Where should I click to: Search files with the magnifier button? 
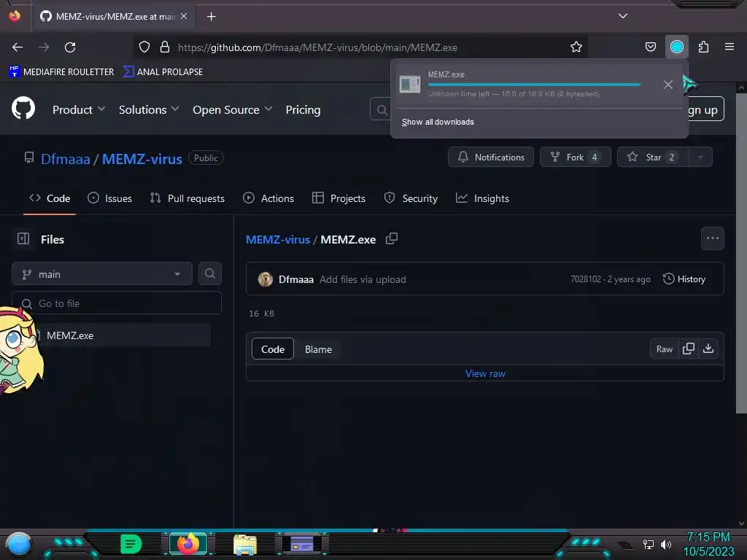point(209,274)
